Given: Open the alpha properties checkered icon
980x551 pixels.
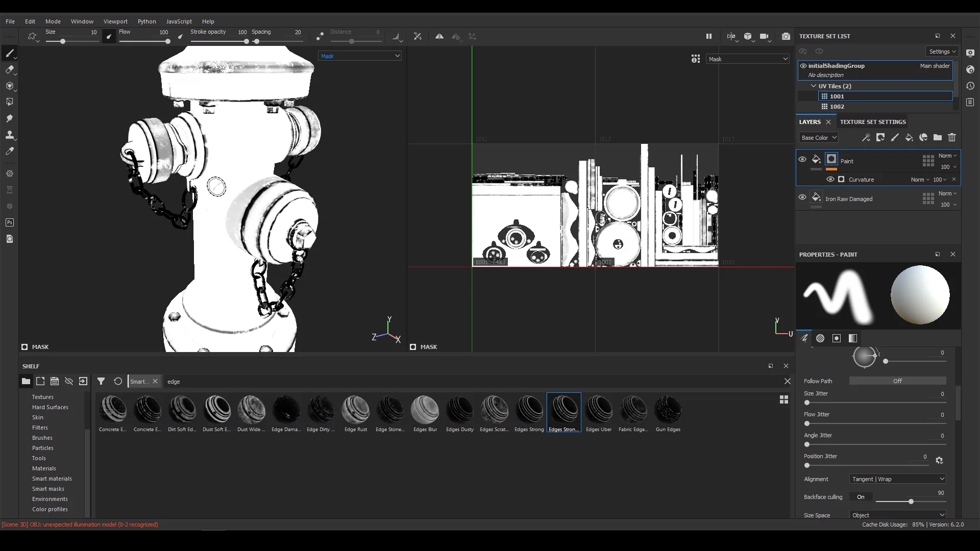Looking at the screenshot, I should coord(820,338).
